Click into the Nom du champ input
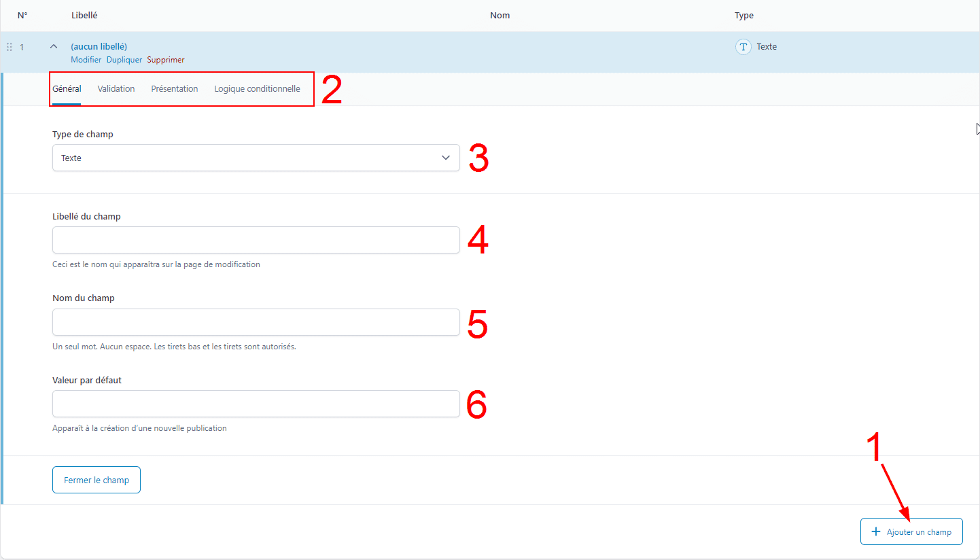Screen dimensions: 980x560 (x=256, y=322)
